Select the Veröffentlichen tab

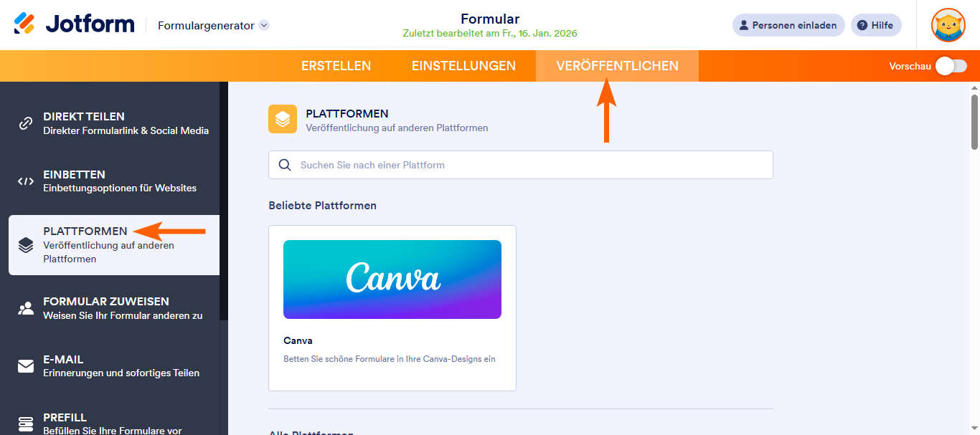click(x=617, y=66)
